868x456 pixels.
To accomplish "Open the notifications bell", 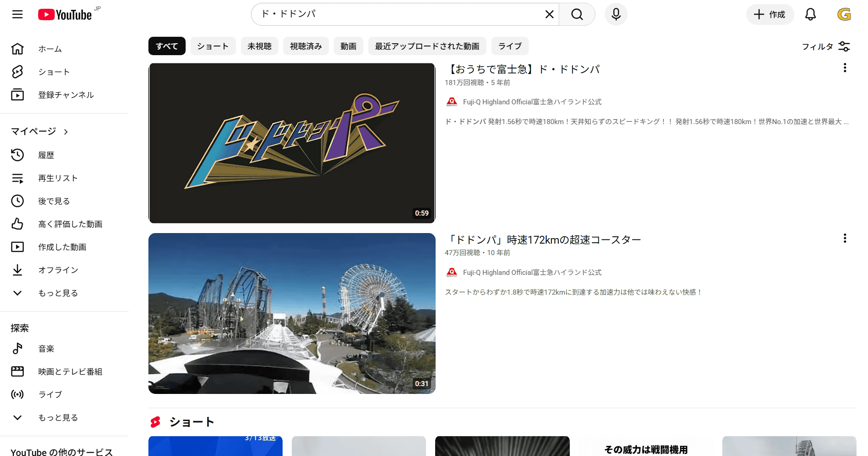I will pyautogui.click(x=811, y=15).
